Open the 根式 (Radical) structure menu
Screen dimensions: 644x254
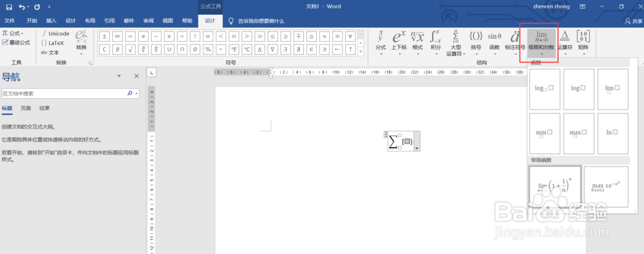[417, 43]
